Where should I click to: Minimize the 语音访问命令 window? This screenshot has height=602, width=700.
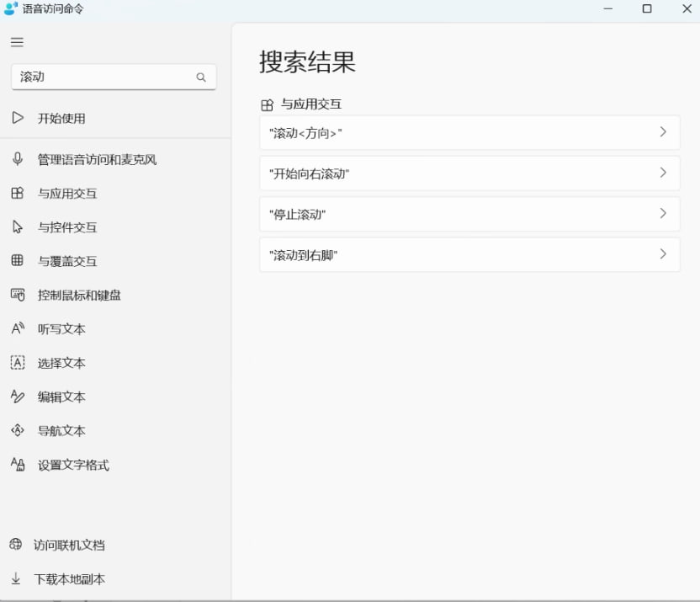[608, 8]
